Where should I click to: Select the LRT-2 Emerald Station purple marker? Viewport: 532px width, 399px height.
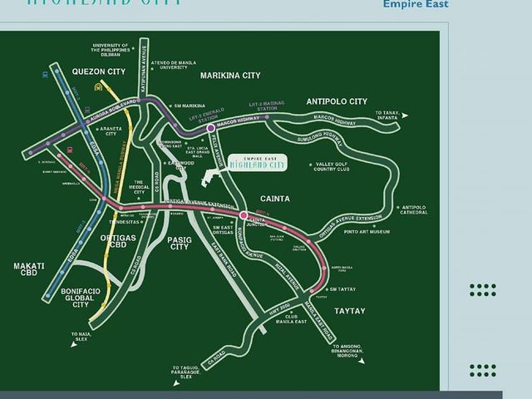(210, 128)
